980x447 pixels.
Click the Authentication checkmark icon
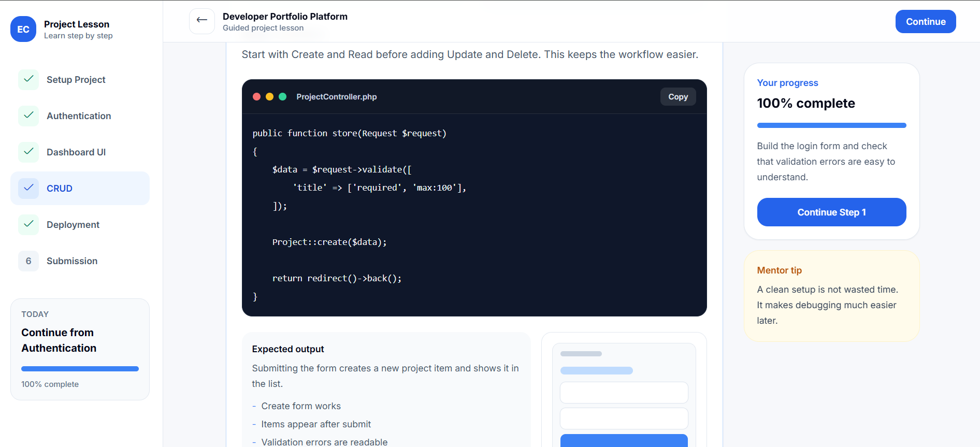tap(28, 116)
